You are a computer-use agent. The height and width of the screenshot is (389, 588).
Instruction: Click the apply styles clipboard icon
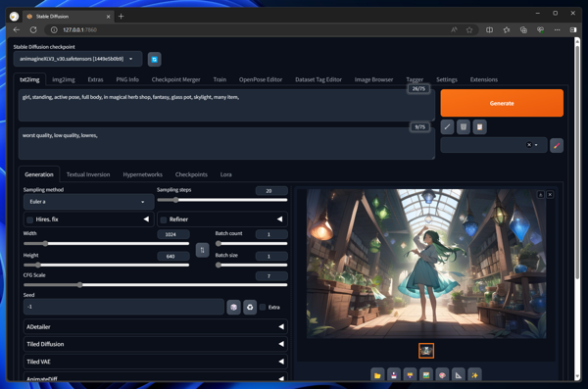479,126
